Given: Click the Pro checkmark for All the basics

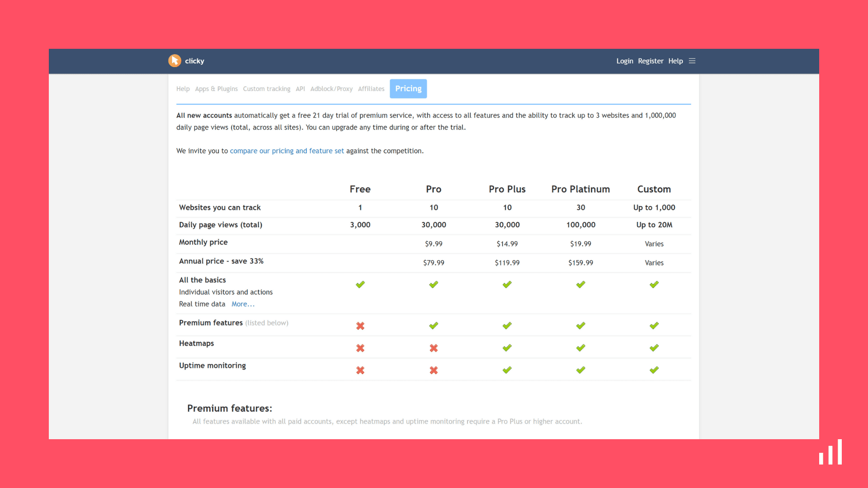Looking at the screenshot, I should pyautogui.click(x=434, y=285).
